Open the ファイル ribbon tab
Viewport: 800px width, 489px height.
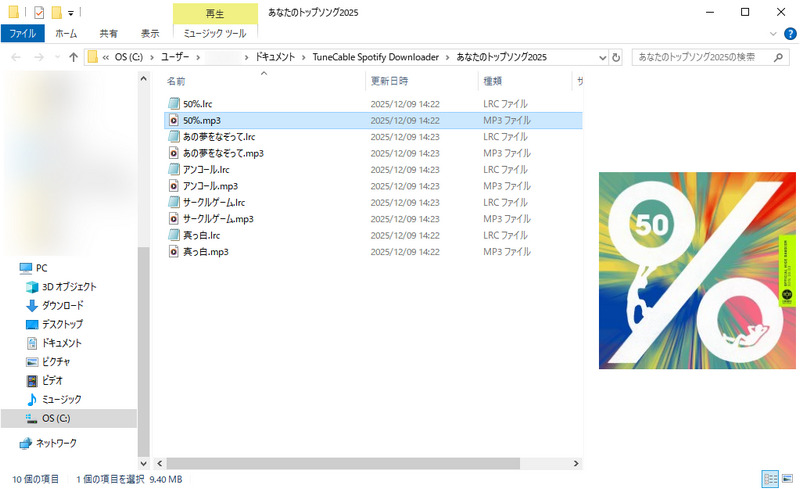point(22,34)
